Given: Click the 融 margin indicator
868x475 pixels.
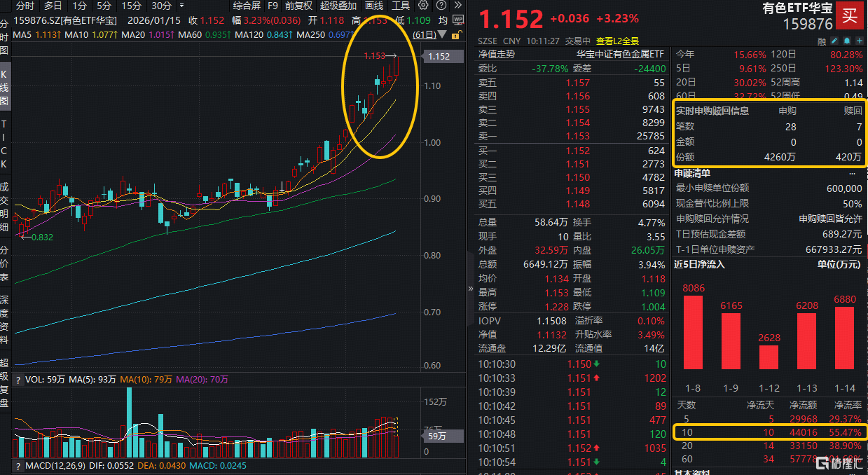Looking at the screenshot, I should (x=822, y=41).
